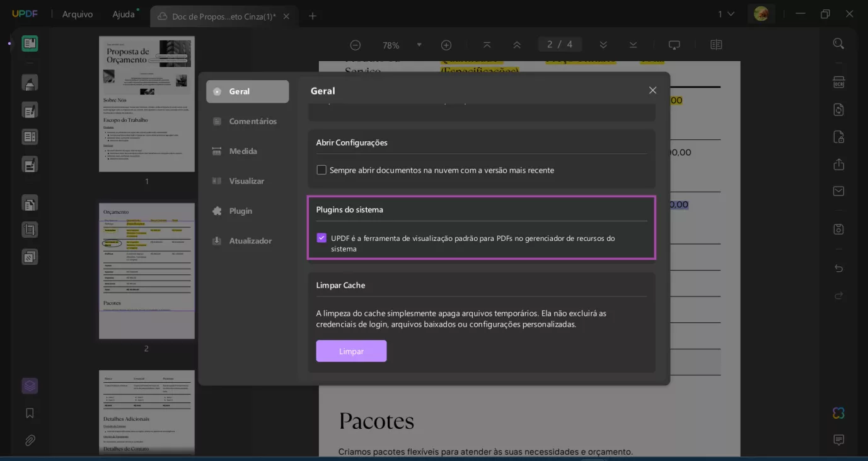868x461 pixels.
Task: Jump to the last page arrow
Action: (x=634, y=45)
